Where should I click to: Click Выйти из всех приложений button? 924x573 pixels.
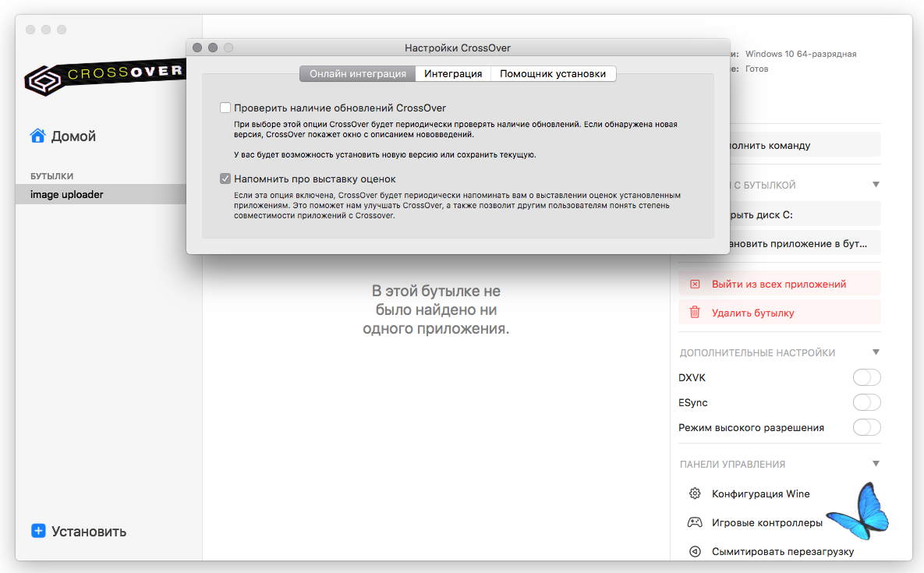coord(780,284)
